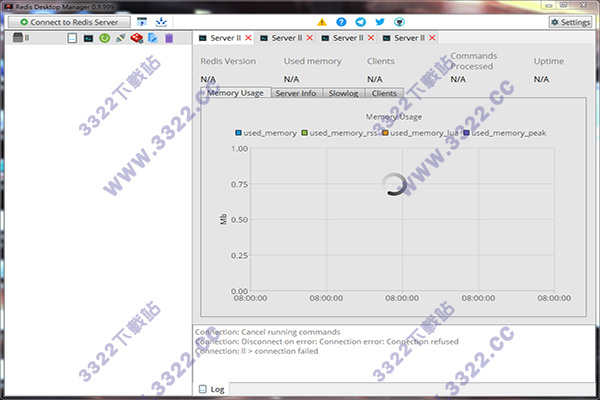The width and height of the screenshot is (600, 400).
Task: Click the Commands Processed label
Action: click(474, 61)
